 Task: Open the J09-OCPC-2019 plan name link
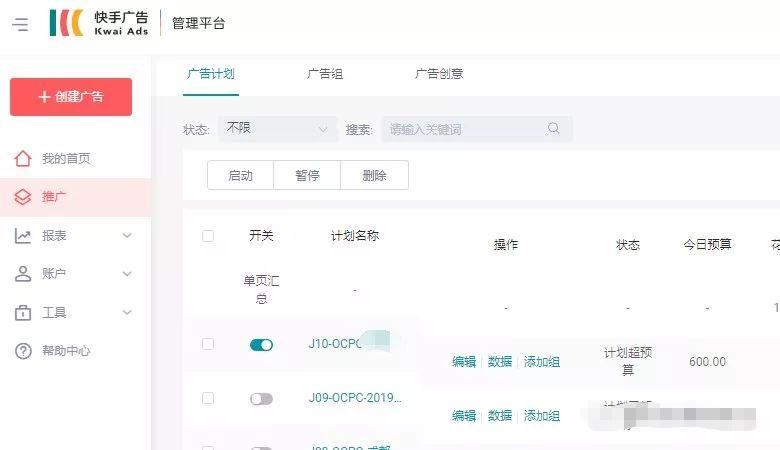coord(355,398)
